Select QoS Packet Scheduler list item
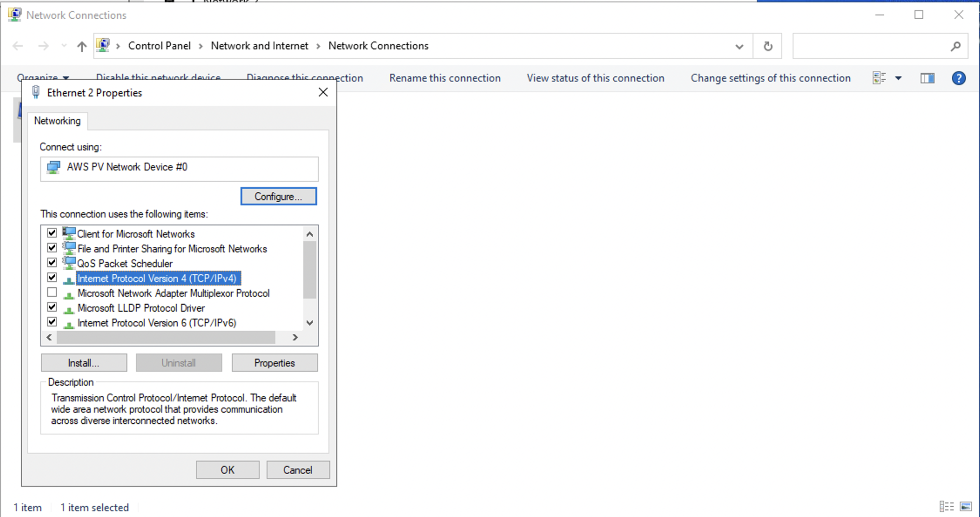This screenshot has height=517, width=980. point(125,264)
